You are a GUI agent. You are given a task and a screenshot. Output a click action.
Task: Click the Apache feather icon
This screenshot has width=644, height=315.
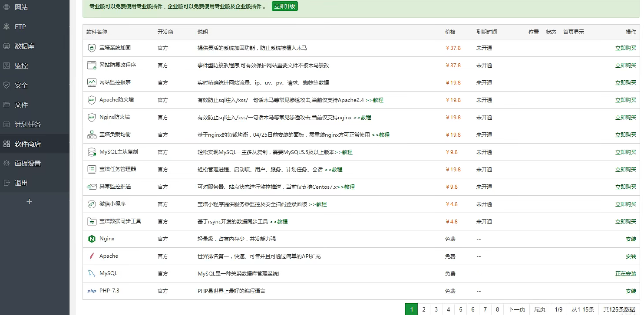tap(92, 256)
